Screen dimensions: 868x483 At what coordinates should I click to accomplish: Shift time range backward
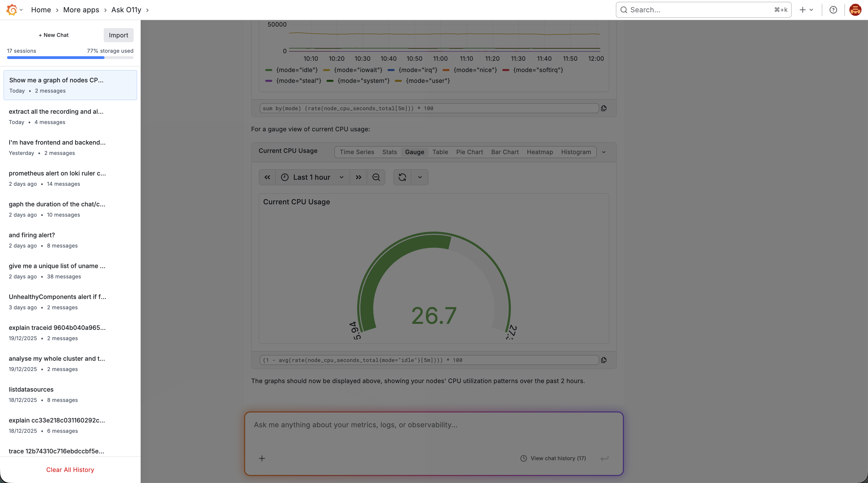[267, 177]
